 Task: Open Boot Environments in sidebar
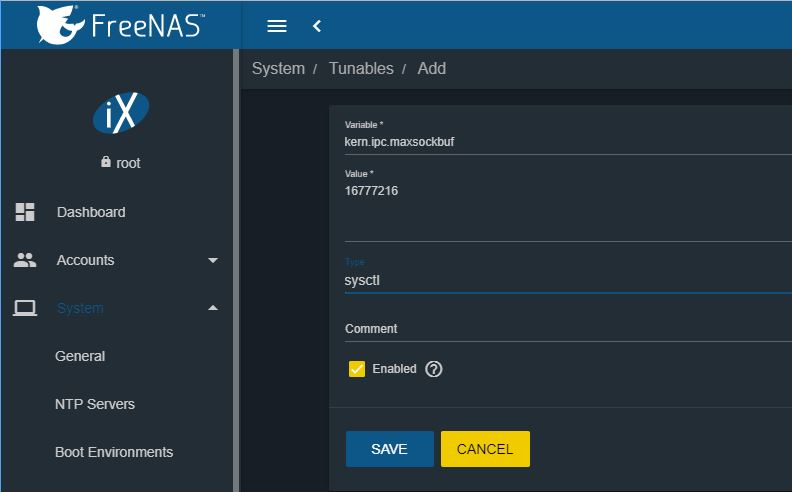114,452
